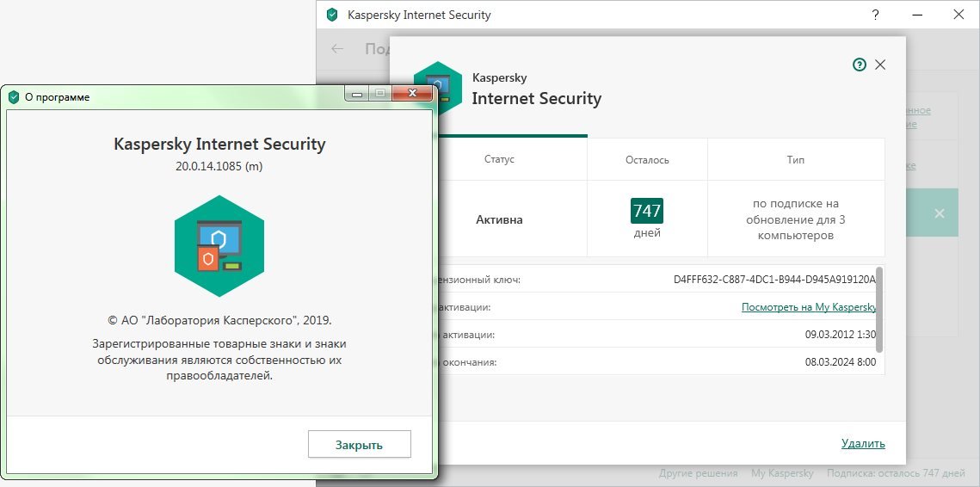Close the license details panel with the X
The image size is (980, 487).
pos(881,65)
